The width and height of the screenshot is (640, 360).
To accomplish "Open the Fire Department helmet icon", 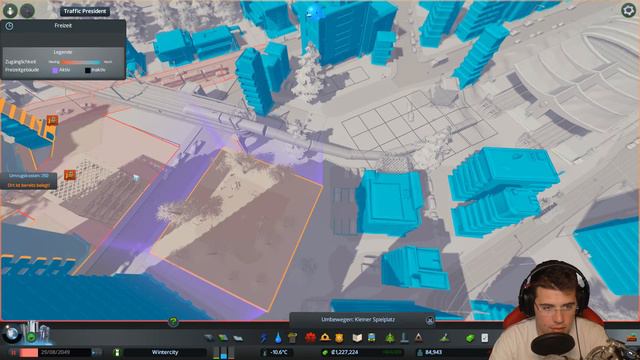I will pyautogui.click(x=325, y=338).
